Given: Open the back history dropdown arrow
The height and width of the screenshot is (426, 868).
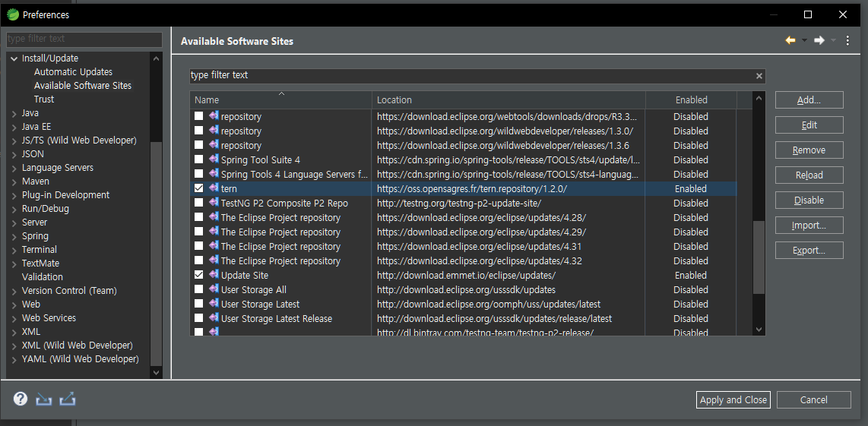Looking at the screenshot, I should 804,40.
